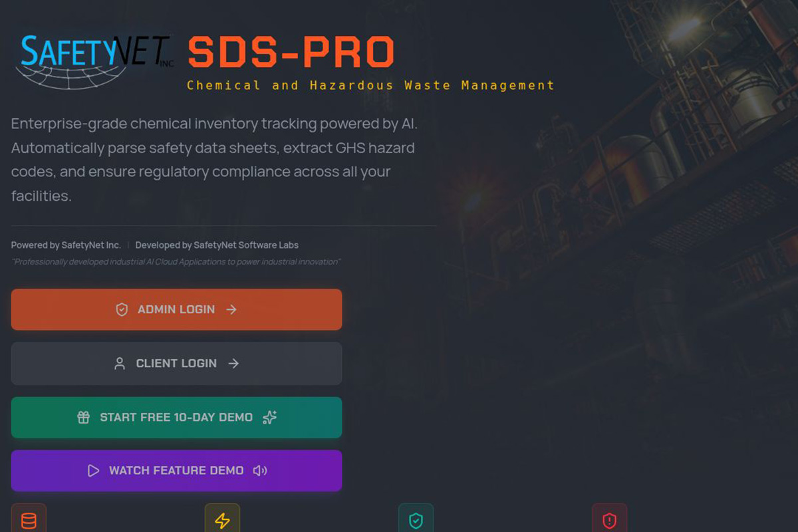
Task: Click the red shield alert feature icon
Action: [609, 520]
